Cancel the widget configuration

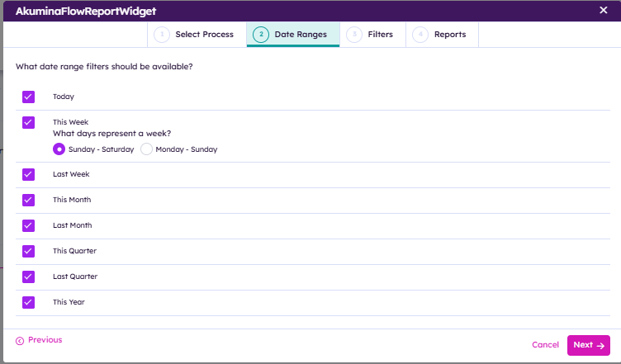click(x=545, y=345)
